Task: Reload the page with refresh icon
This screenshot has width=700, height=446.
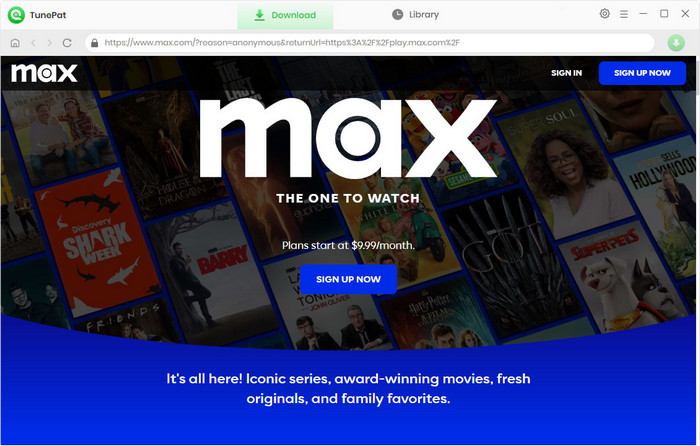Action: [67, 43]
